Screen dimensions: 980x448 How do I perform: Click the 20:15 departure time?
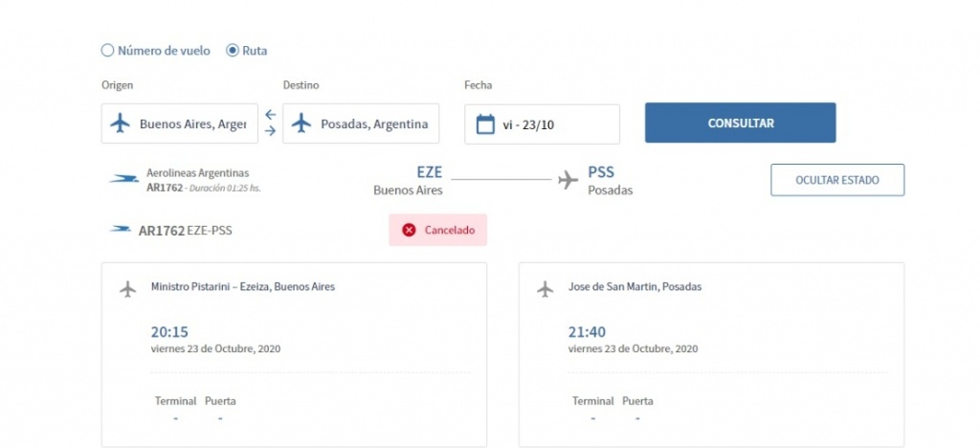168,332
